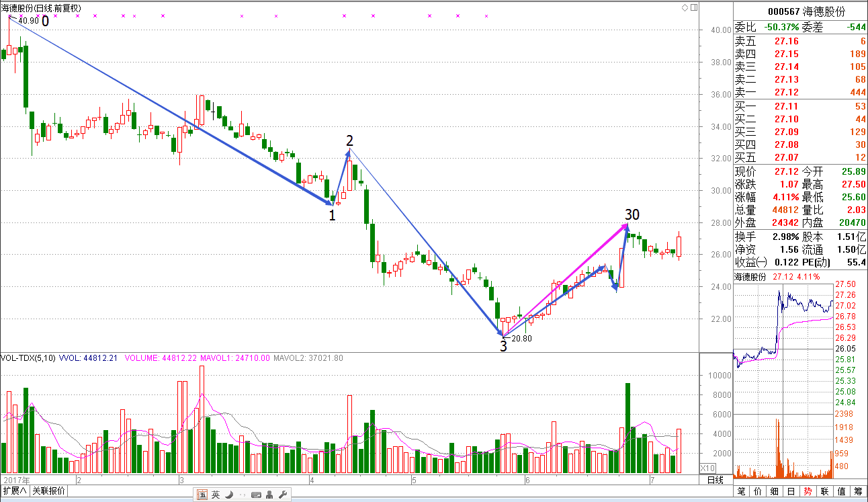Image resolution: width=868 pixels, height=502 pixels.
Task: Click the MAVOL2: 37021.80 value
Action: pyautogui.click(x=308, y=358)
